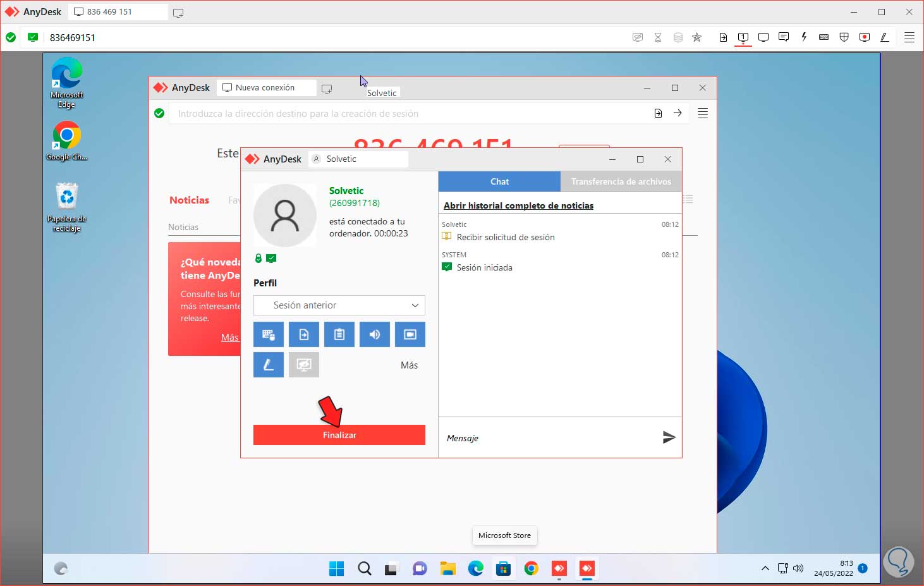Open Task View on remote taskbar
Screen dimensions: 924x586
point(392,568)
